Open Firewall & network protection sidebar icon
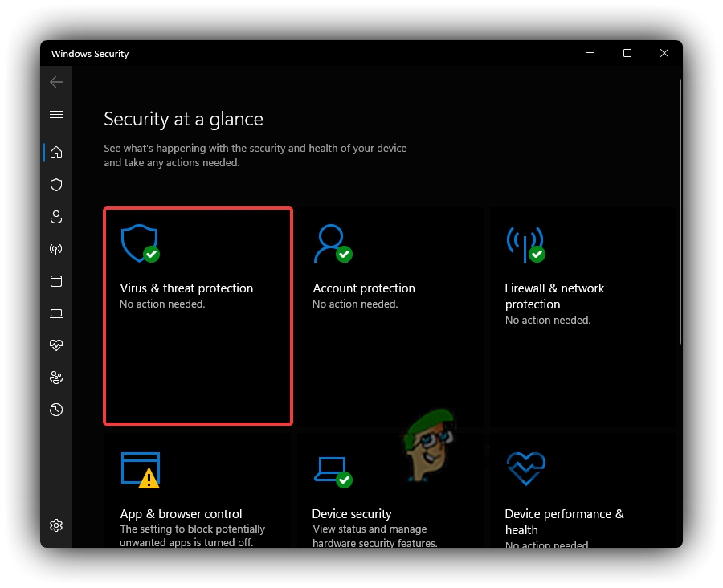 [x=56, y=249]
